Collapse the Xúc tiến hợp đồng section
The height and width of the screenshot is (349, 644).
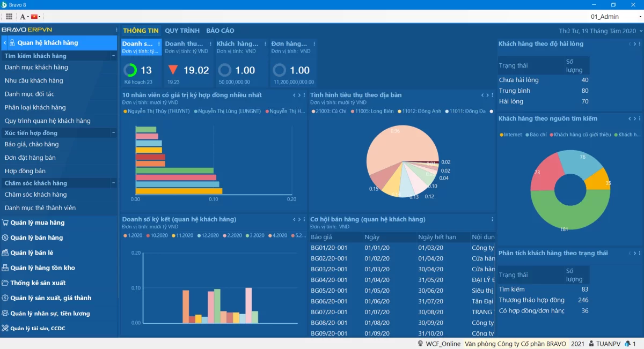[113, 133]
